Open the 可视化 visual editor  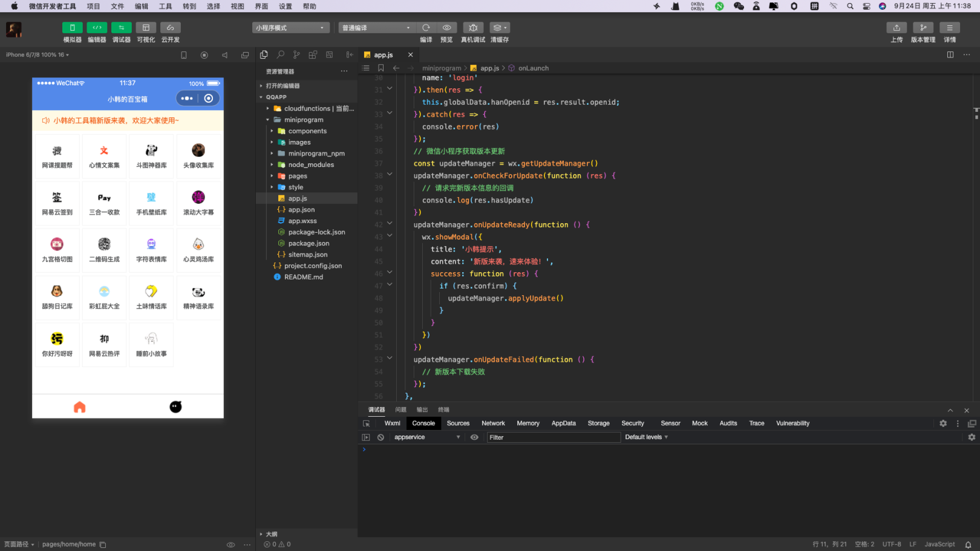tap(146, 28)
